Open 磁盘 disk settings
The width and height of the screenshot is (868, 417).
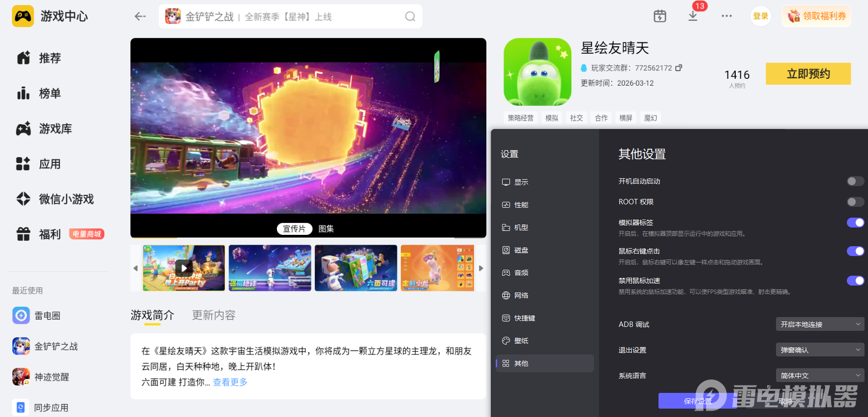click(x=545, y=250)
